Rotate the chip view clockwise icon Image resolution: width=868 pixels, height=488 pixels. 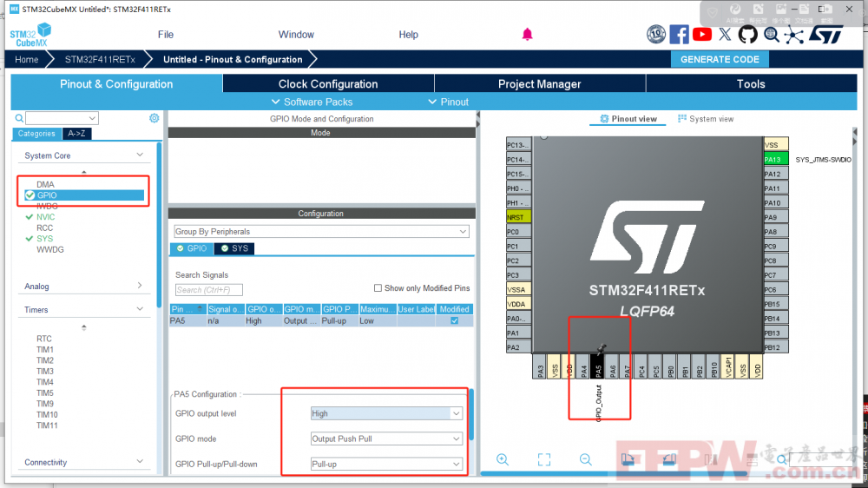tap(628, 459)
